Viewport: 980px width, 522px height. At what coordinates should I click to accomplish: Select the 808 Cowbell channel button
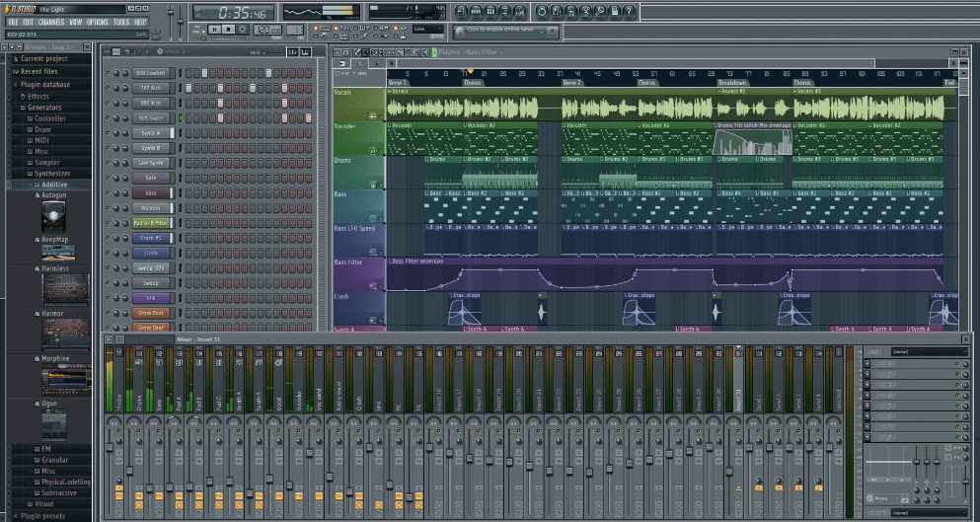[151, 73]
